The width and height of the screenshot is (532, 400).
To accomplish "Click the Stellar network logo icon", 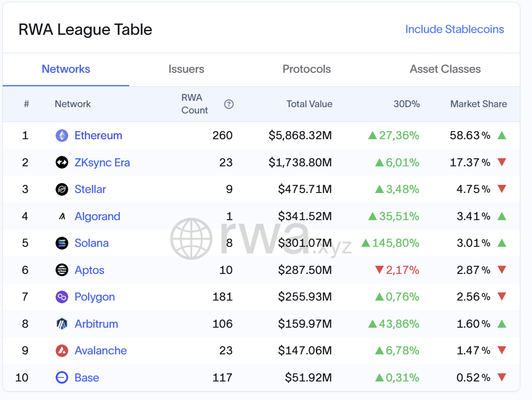I will (62, 189).
